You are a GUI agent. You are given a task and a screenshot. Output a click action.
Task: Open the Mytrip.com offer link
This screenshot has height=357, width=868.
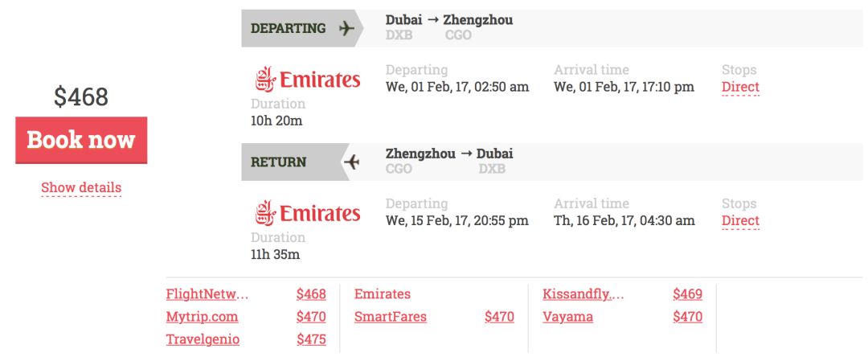[202, 317]
